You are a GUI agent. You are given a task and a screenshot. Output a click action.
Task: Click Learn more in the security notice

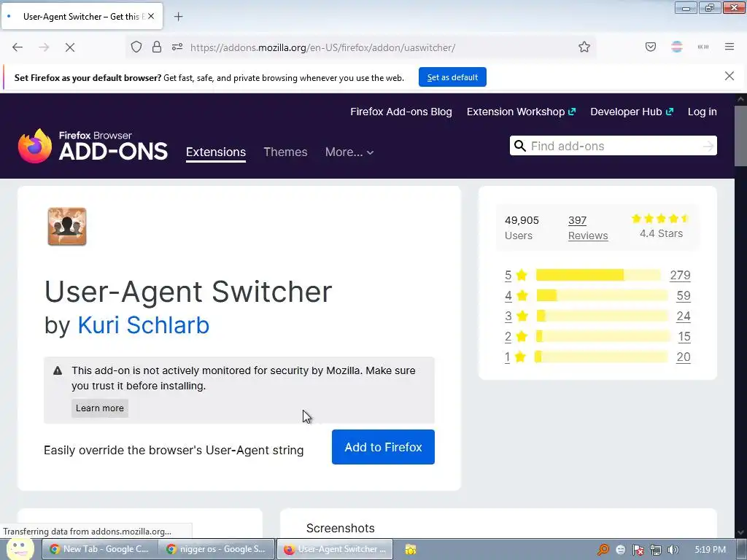tap(99, 408)
